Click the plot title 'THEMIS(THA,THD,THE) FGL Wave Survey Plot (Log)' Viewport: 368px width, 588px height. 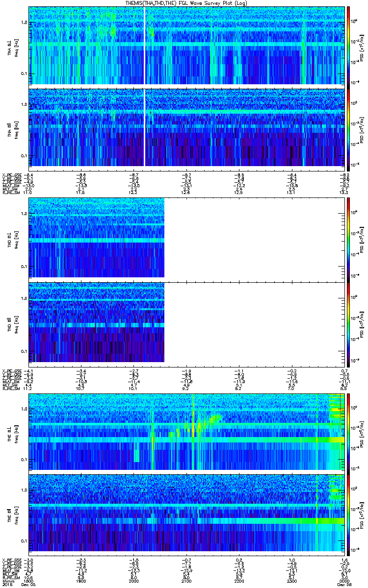point(186,3)
